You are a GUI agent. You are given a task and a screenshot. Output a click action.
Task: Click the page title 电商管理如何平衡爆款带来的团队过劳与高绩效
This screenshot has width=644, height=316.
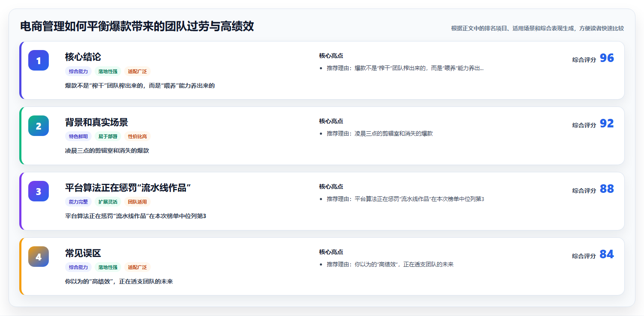(x=137, y=27)
